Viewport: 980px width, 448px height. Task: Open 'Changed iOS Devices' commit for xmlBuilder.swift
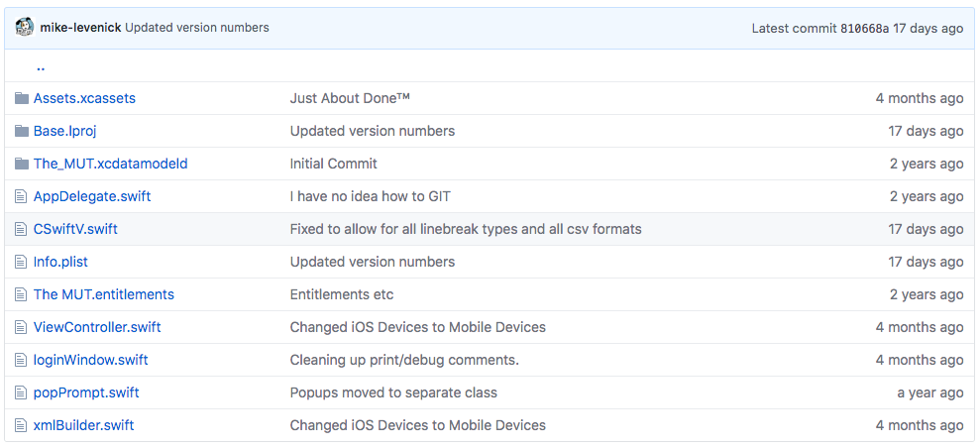pyautogui.click(x=417, y=425)
